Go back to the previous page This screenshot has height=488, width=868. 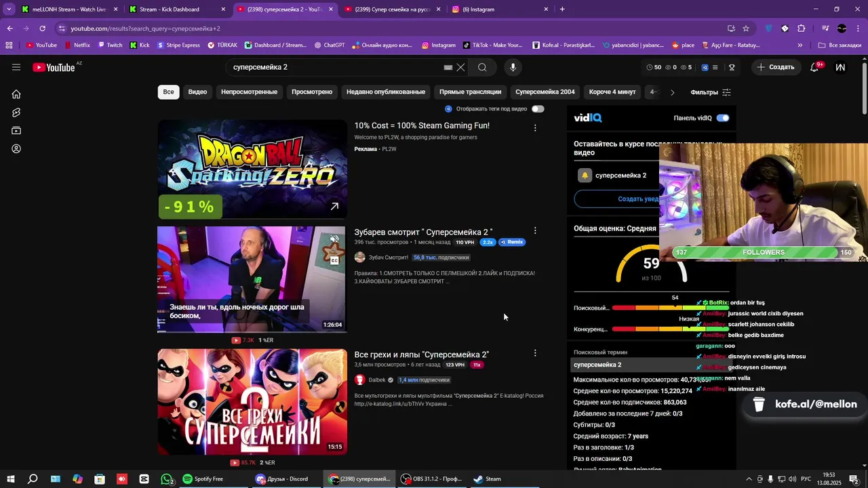click(x=9, y=28)
